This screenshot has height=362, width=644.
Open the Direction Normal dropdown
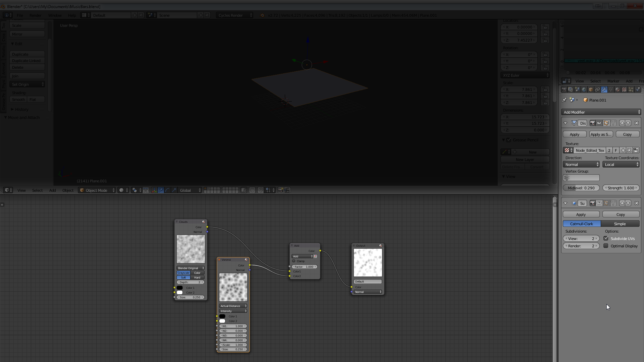coord(581,164)
